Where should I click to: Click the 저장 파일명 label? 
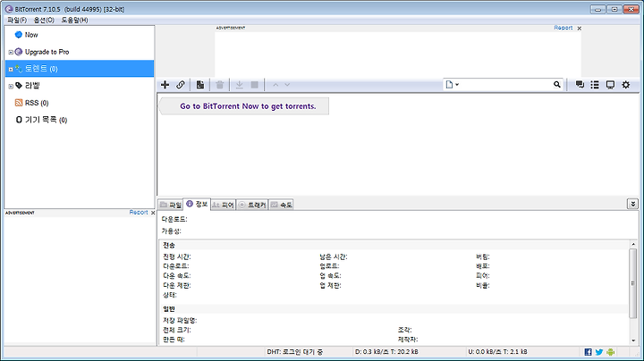pos(180,321)
